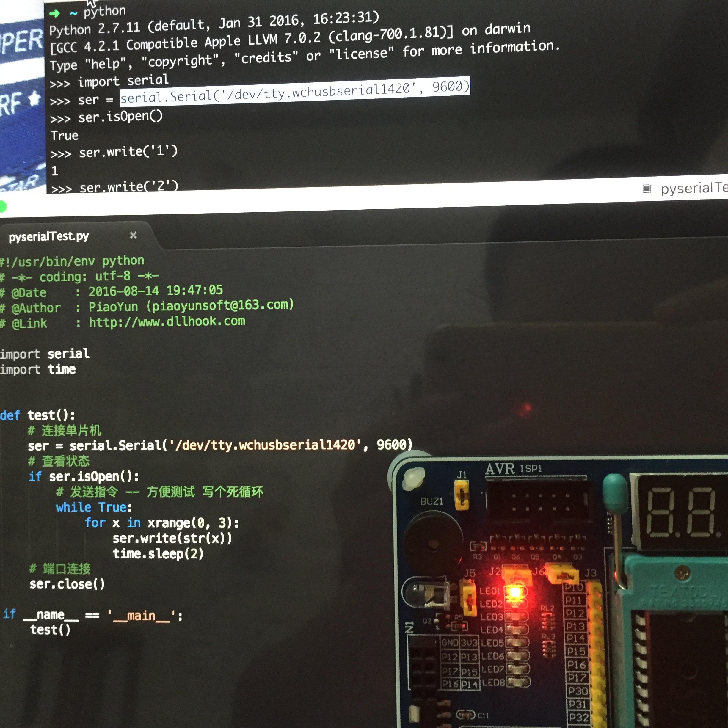Viewport: 728px width, 728px height.
Task: Click the document icon beside pyserialTe title
Action: pyautogui.click(x=647, y=189)
